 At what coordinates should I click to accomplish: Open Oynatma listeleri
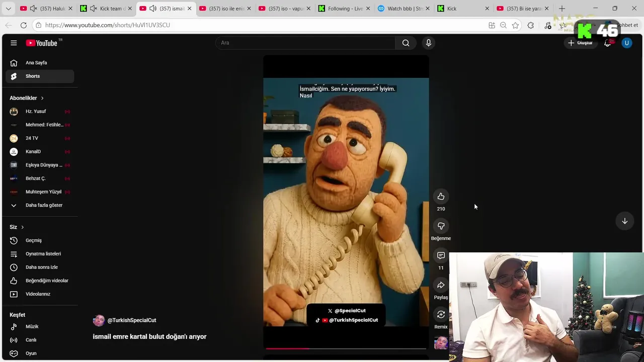pos(40,254)
